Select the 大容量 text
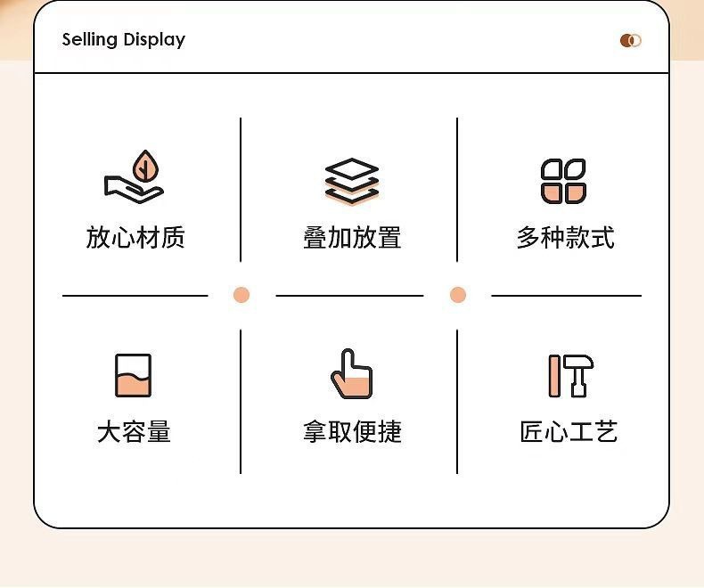 pos(134,432)
